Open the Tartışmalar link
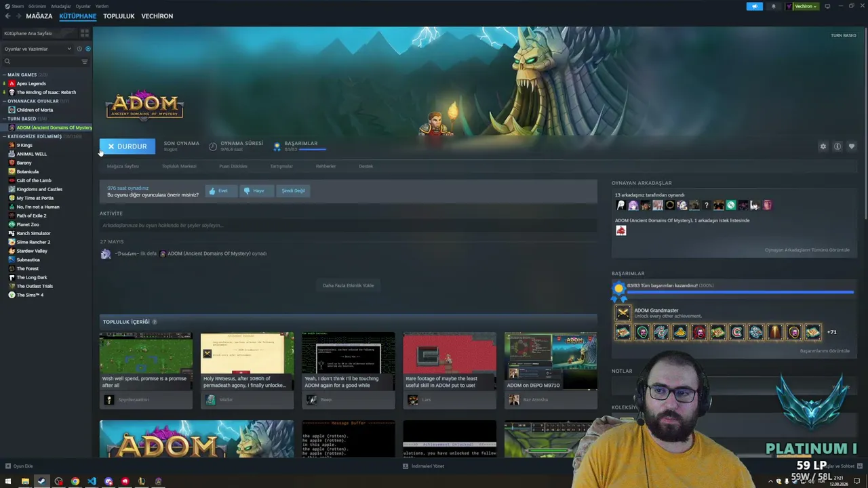Viewport: 868px width, 488px height. click(281, 166)
